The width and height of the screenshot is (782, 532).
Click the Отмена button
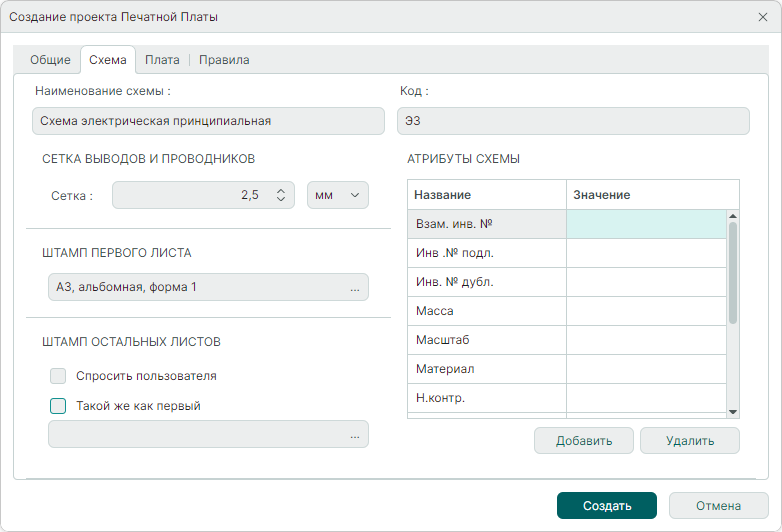pos(718,506)
